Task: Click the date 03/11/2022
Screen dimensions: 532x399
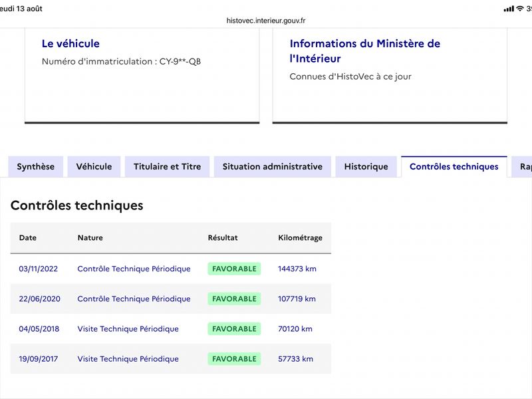Action: click(x=39, y=269)
